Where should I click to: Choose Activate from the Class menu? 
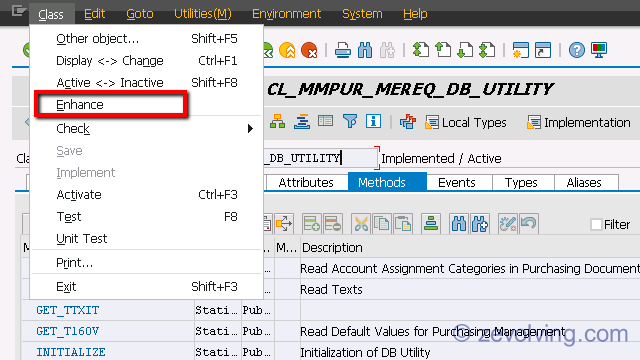pyautogui.click(x=147, y=195)
